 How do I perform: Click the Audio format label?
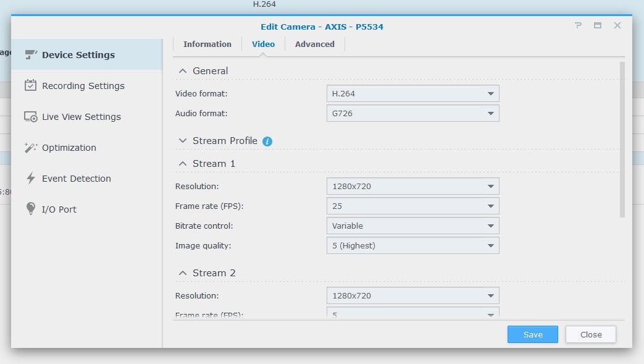click(x=201, y=114)
